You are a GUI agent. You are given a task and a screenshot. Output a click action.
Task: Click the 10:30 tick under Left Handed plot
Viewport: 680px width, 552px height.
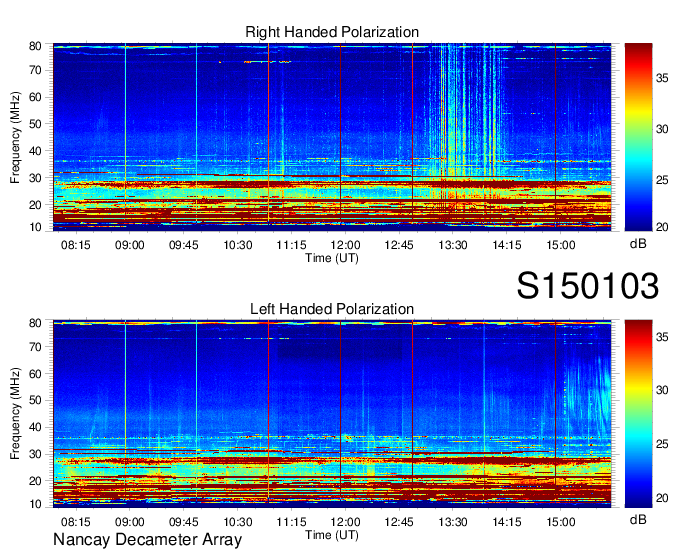(x=238, y=522)
